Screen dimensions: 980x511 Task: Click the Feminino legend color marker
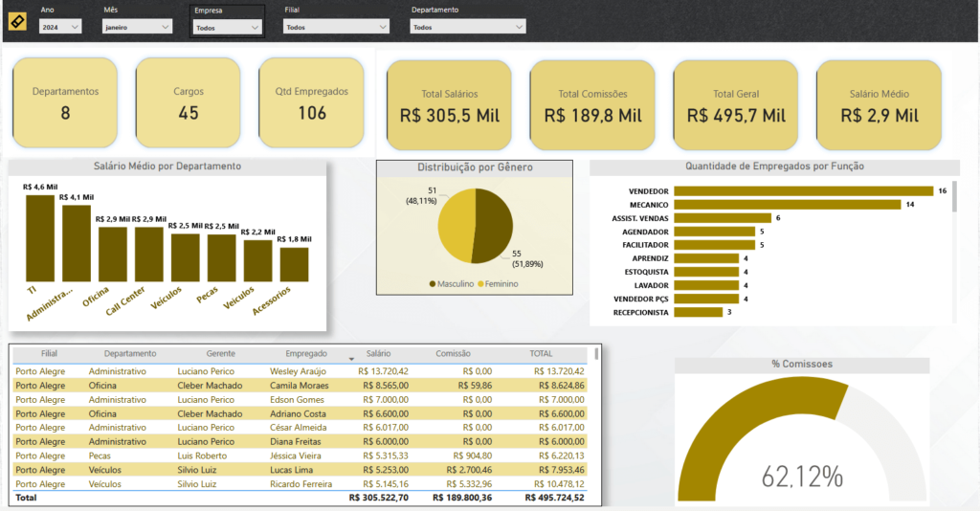click(x=480, y=284)
